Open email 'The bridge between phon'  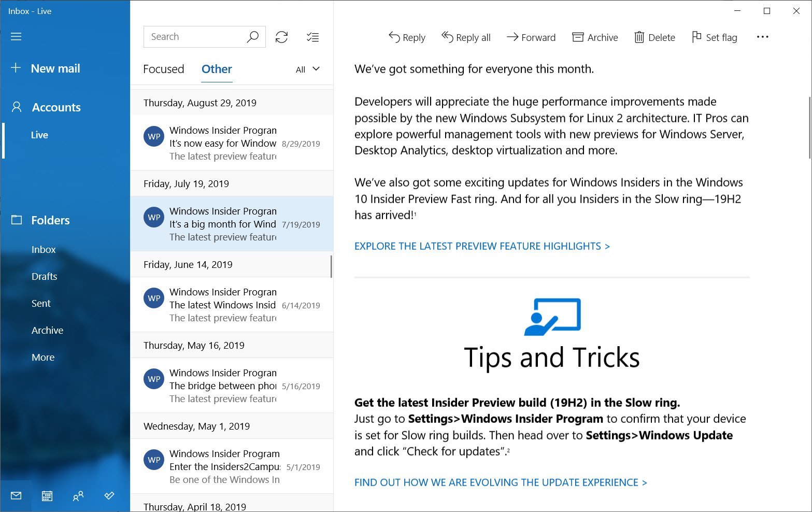click(x=232, y=385)
